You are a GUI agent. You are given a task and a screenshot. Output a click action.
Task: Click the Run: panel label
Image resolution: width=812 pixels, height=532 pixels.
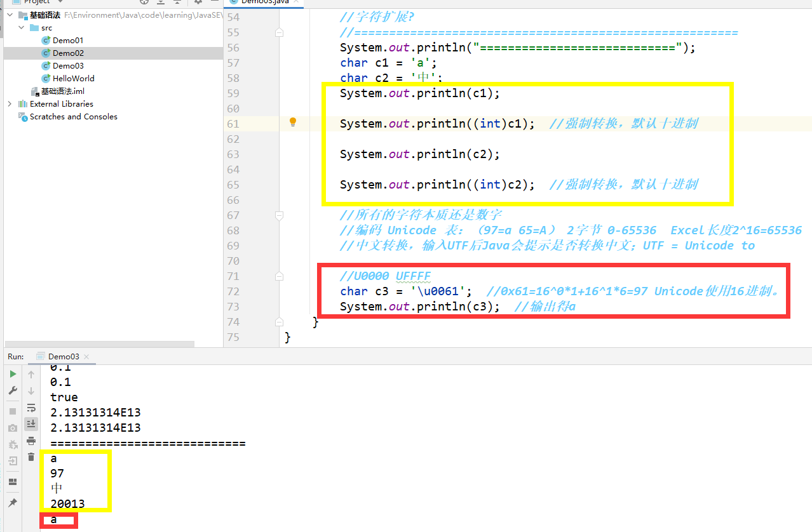[15, 357]
